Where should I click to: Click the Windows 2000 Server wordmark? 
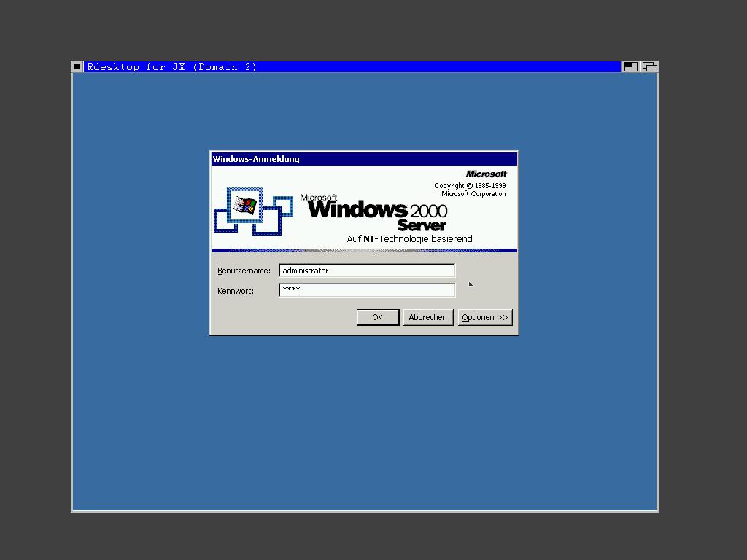click(x=377, y=214)
